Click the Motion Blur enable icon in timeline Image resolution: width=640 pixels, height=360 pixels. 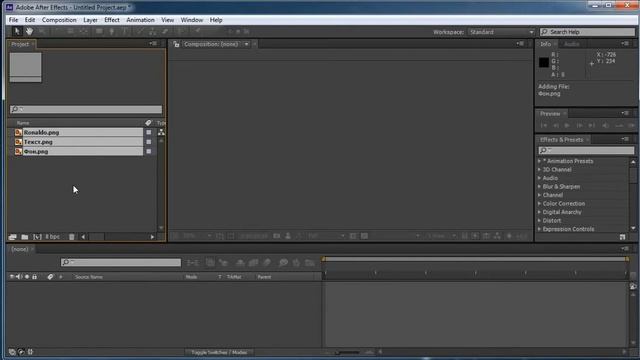pyautogui.click(x=267, y=262)
